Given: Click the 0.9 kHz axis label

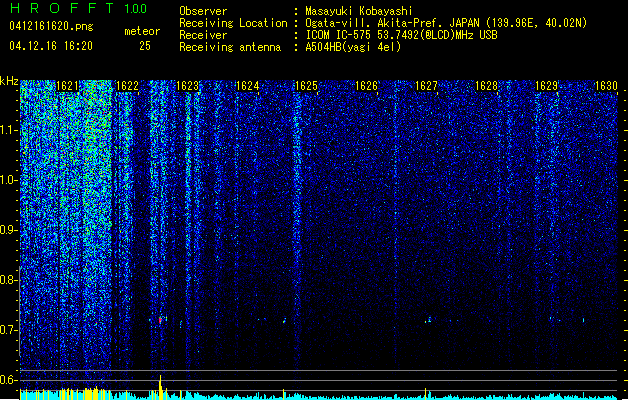Looking at the screenshot, I should (9, 230).
